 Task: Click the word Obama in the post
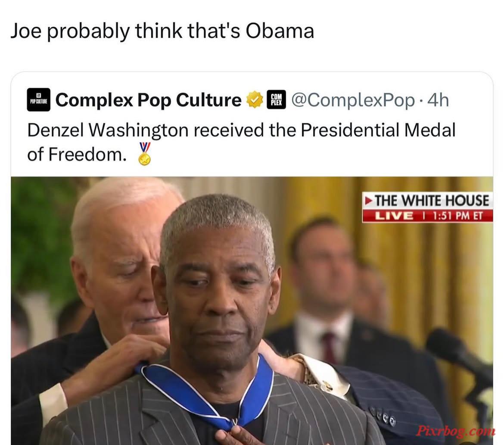(280, 31)
